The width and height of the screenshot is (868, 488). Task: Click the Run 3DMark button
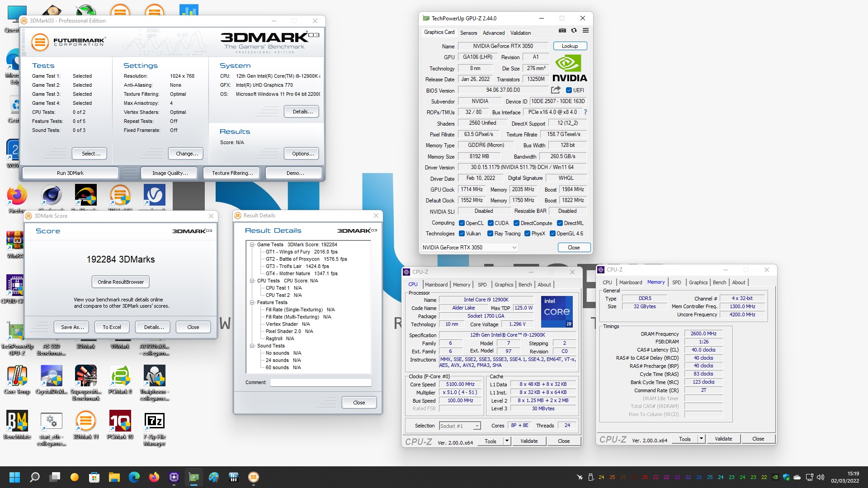click(x=70, y=173)
